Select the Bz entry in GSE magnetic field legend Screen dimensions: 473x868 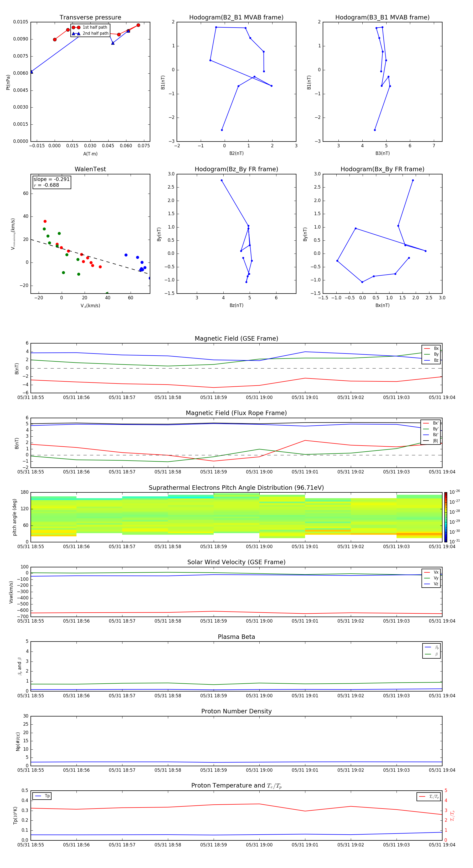point(431,361)
